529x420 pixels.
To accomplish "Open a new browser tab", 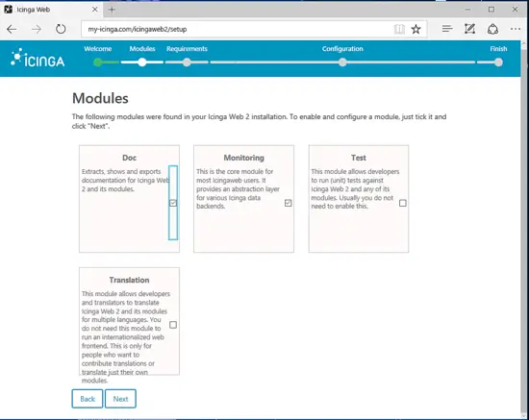I will point(112,10).
